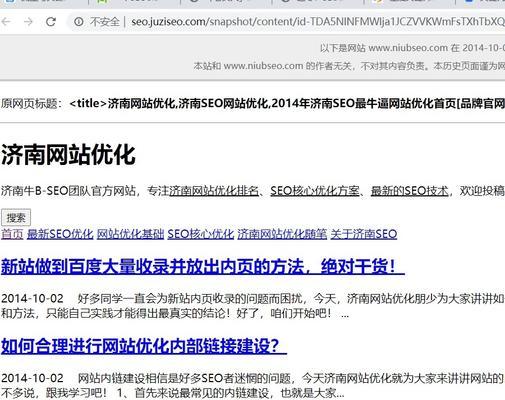Open the 济南网站优化随笔 navigation link
The image size is (505, 400).
(x=282, y=234)
